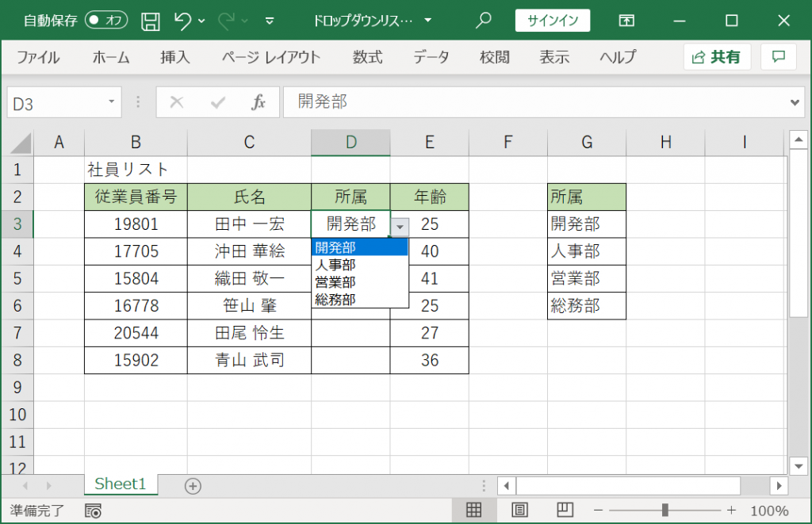Select column G header
This screenshot has height=524, width=812.
click(x=587, y=143)
